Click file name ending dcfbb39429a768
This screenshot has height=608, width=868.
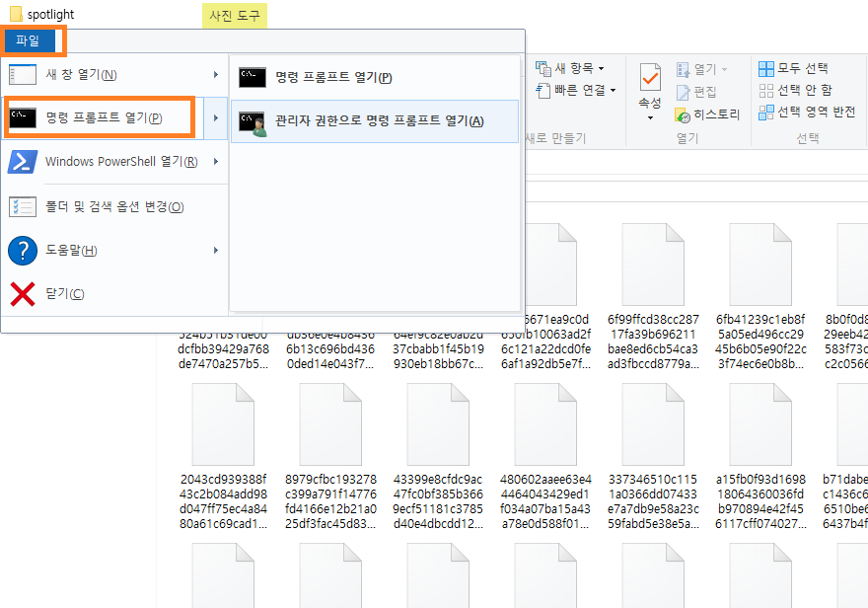223,349
